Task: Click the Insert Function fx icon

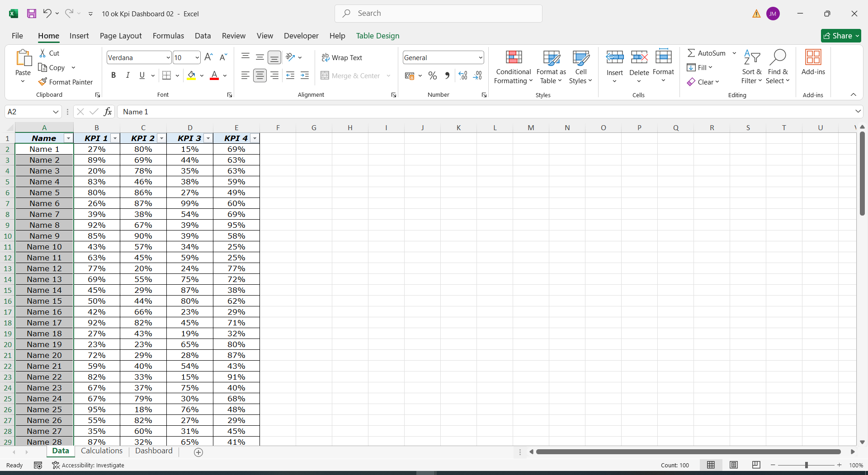Action: (108, 112)
